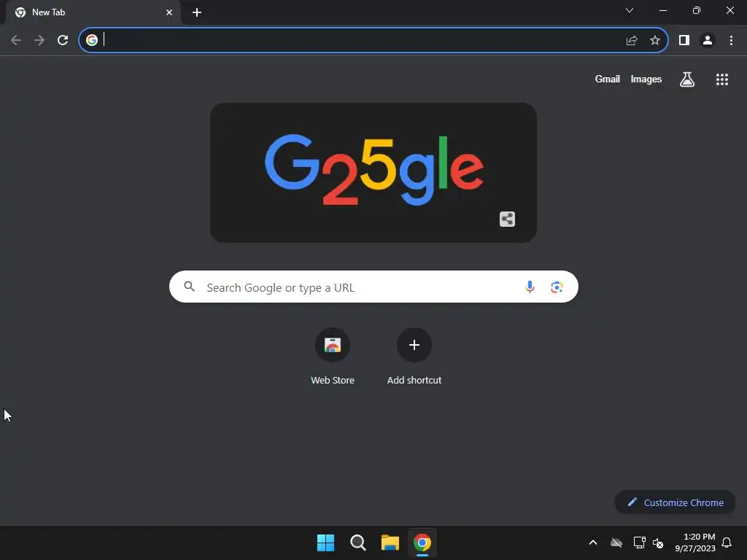This screenshot has height=560, width=747.
Task: Expand the tab search dropdown arrow
Action: pyautogui.click(x=630, y=10)
